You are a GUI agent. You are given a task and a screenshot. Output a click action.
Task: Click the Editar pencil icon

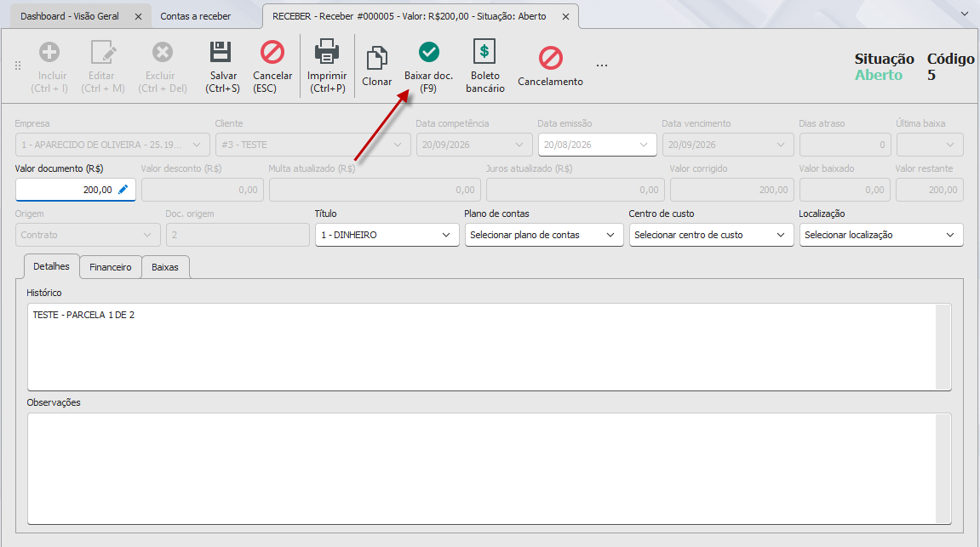[x=103, y=53]
